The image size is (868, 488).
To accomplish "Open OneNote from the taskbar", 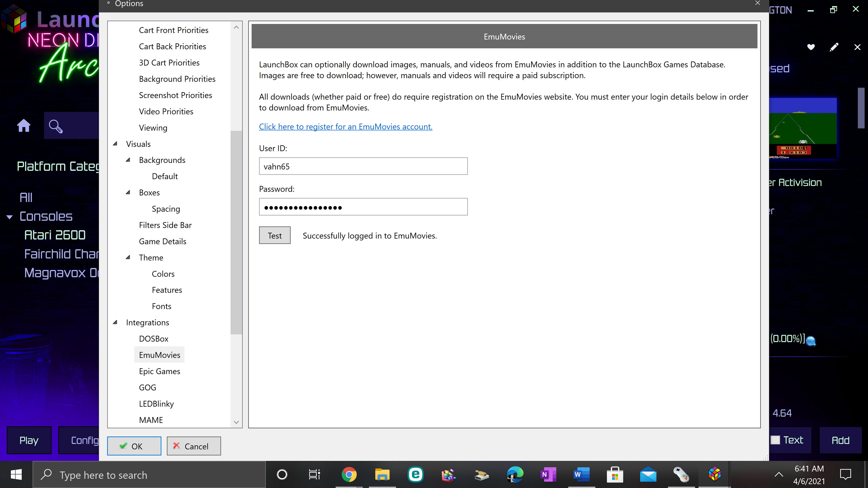I will click(x=548, y=475).
